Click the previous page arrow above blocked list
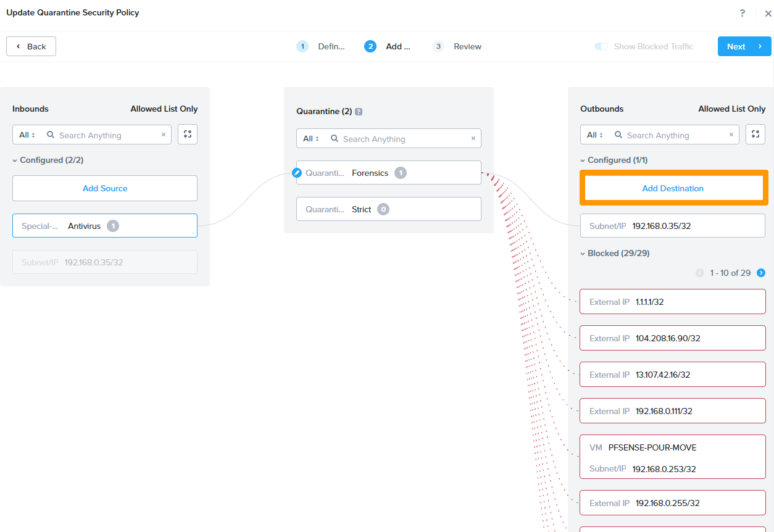This screenshot has height=532, width=774. pyautogui.click(x=700, y=272)
